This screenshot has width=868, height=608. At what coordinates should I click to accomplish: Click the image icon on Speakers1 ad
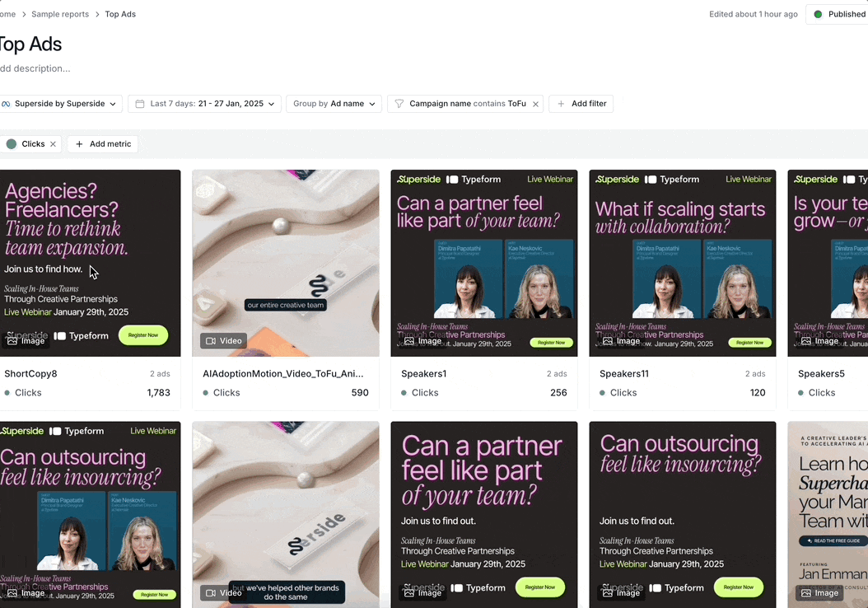coord(409,340)
